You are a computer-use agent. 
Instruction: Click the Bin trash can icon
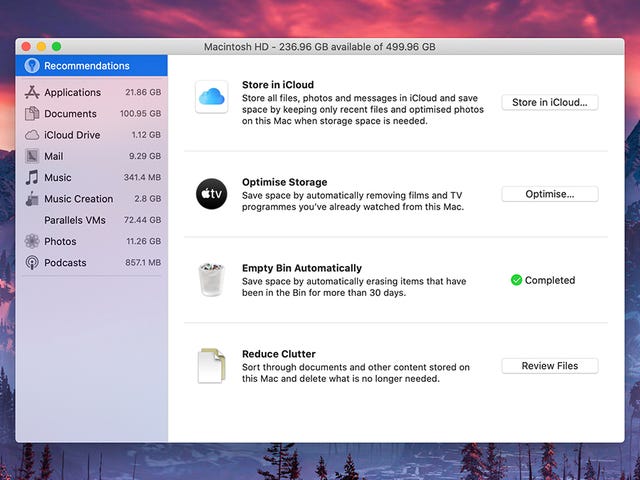click(x=211, y=280)
